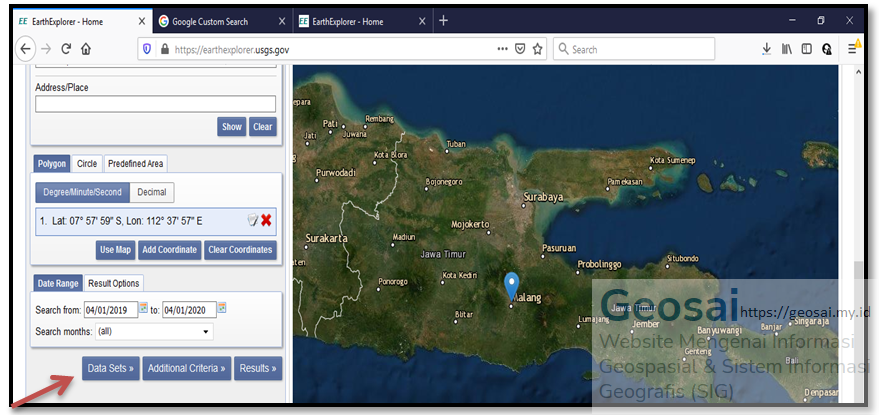Image resolution: width=879 pixels, height=415 pixels.
Task: Open the library bookshelf icon
Action: tap(787, 49)
